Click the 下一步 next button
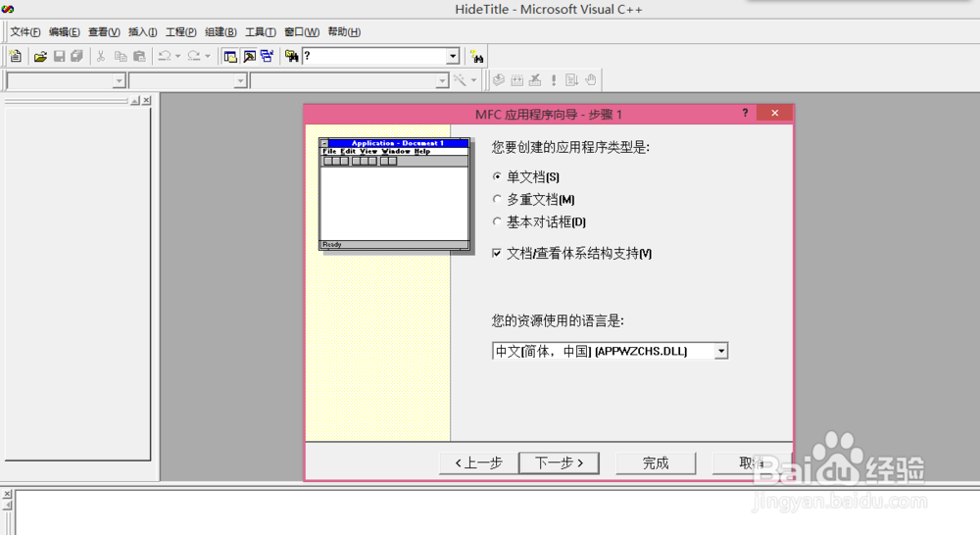The height and width of the screenshot is (535, 980). click(x=560, y=463)
